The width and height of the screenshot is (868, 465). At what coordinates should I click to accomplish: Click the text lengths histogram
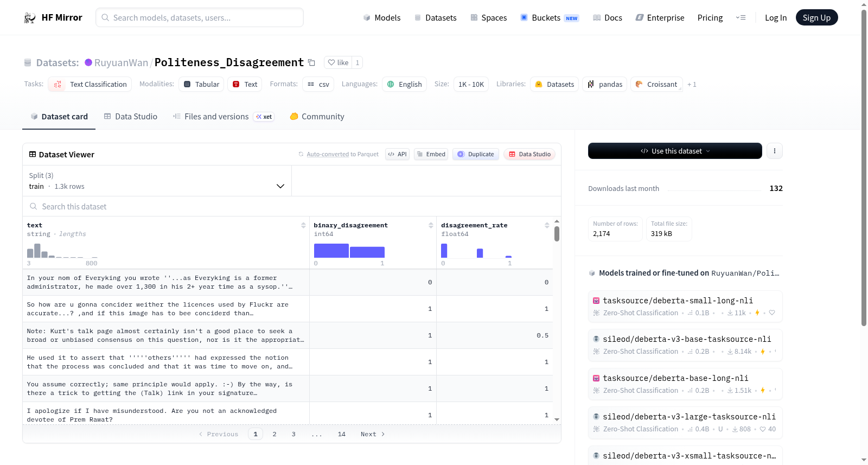[62, 251]
